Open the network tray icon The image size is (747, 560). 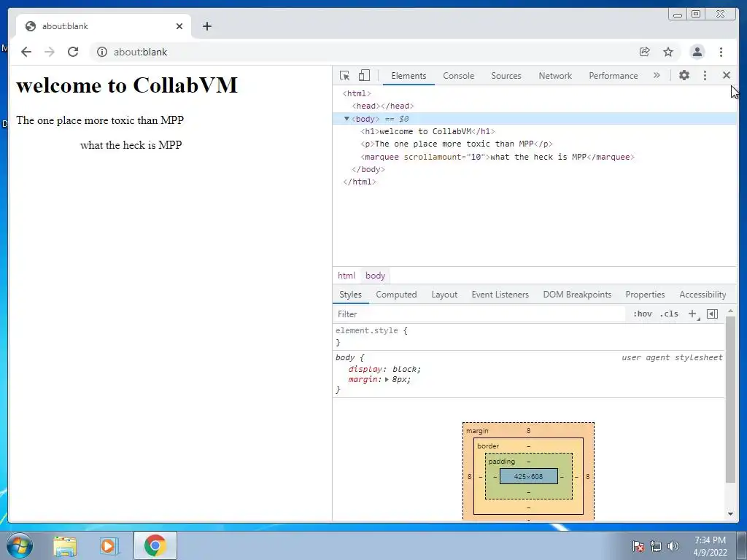(656, 545)
